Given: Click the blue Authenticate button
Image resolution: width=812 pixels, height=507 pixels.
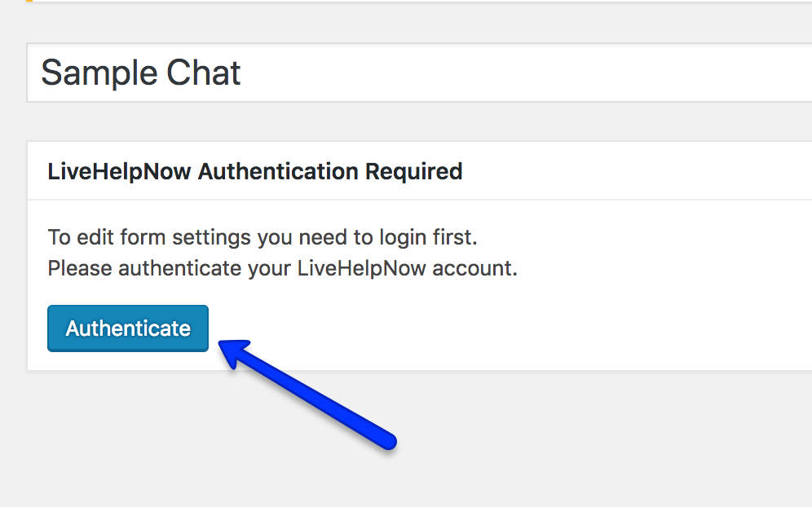Looking at the screenshot, I should [x=128, y=328].
